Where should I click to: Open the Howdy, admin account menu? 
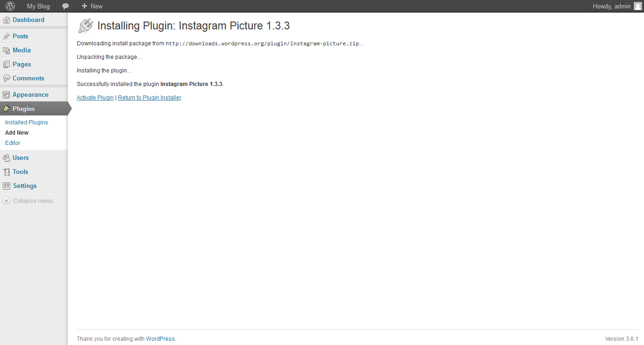[x=617, y=6]
